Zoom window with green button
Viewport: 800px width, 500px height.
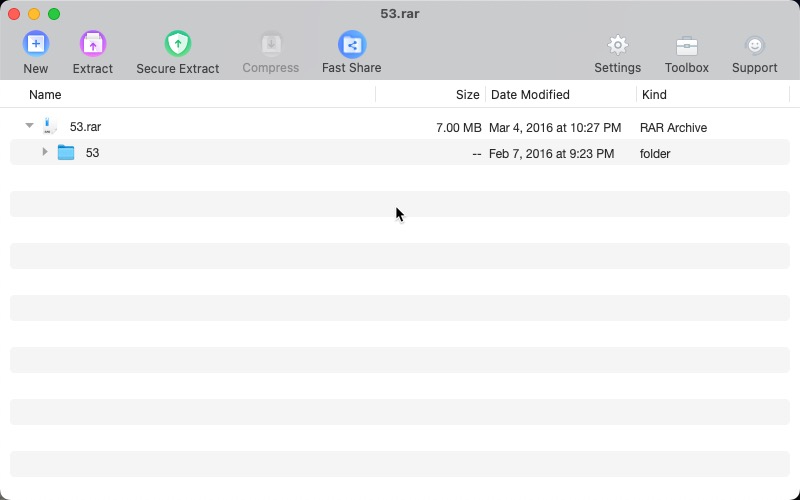(54, 14)
